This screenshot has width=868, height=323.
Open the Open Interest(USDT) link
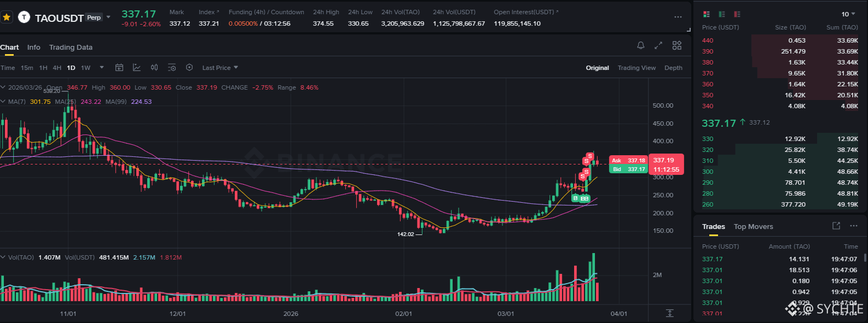pos(526,12)
